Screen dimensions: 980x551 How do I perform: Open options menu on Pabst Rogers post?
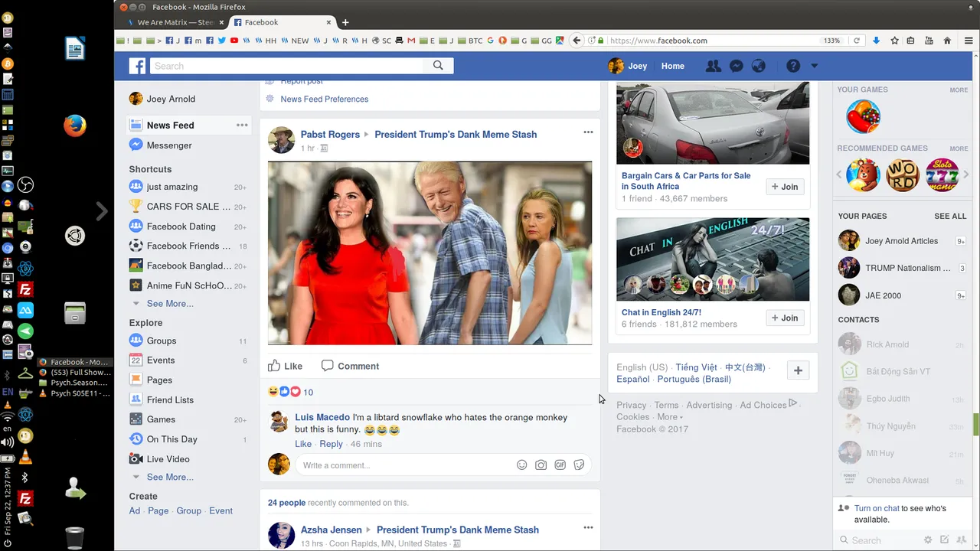pyautogui.click(x=588, y=132)
